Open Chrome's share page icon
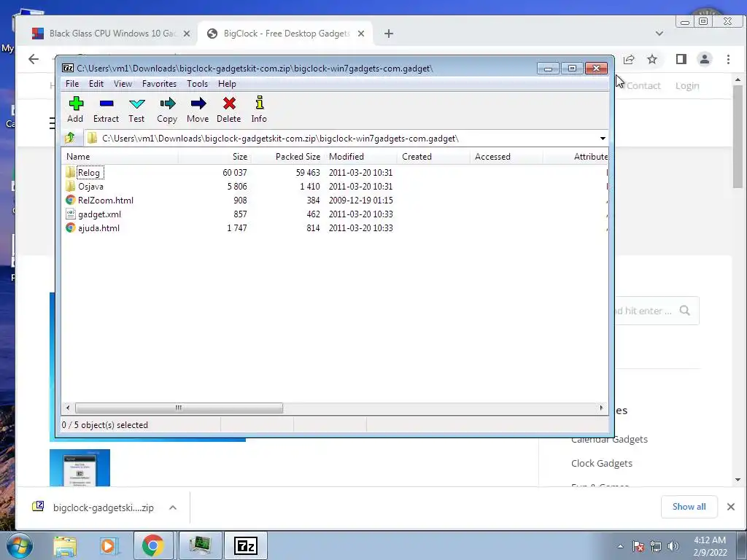The image size is (747, 560). 629,59
